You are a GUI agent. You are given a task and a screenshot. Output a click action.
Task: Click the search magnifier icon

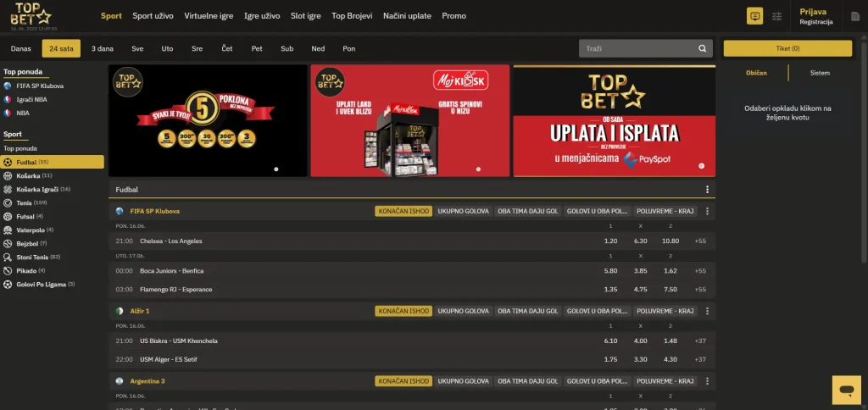click(703, 48)
